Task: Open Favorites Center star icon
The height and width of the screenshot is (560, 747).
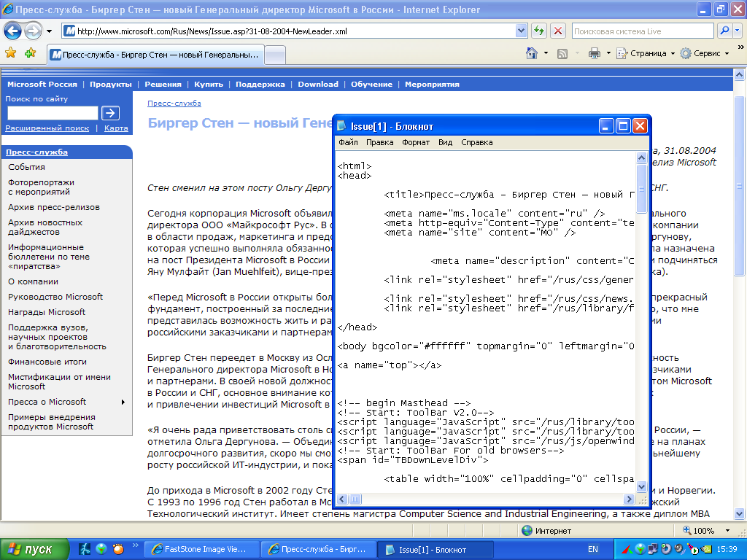Action: tap(11, 53)
